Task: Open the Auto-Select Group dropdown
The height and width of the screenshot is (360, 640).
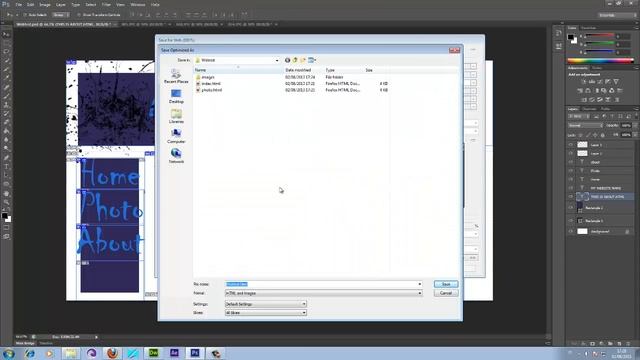Action: (x=61, y=15)
